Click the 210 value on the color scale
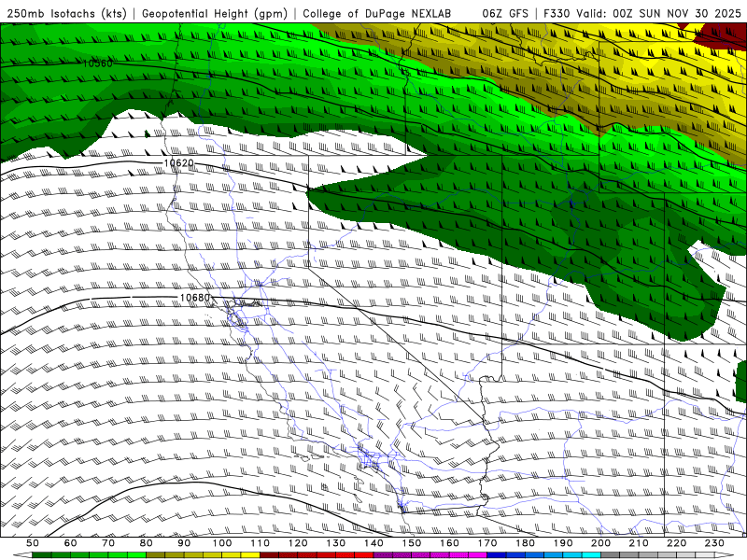 point(639,543)
